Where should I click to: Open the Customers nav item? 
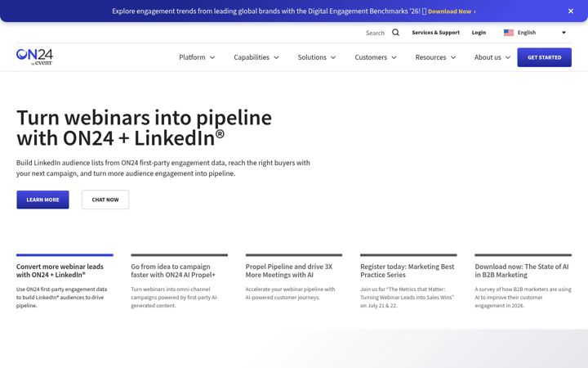pyautogui.click(x=371, y=57)
